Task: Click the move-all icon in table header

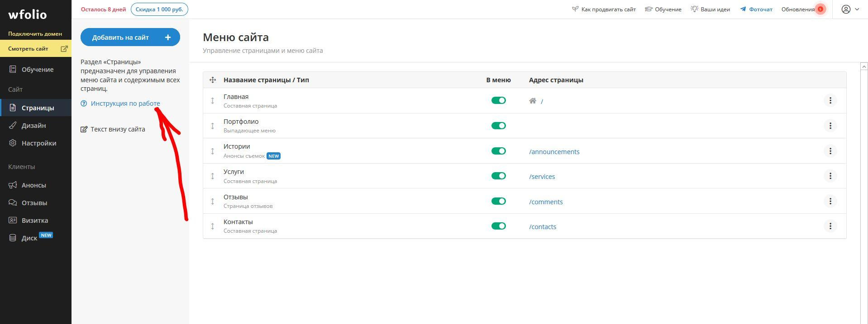Action: tap(212, 80)
